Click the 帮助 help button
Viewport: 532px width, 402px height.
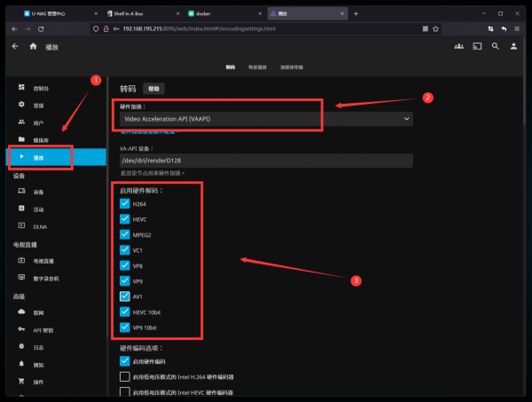point(154,89)
